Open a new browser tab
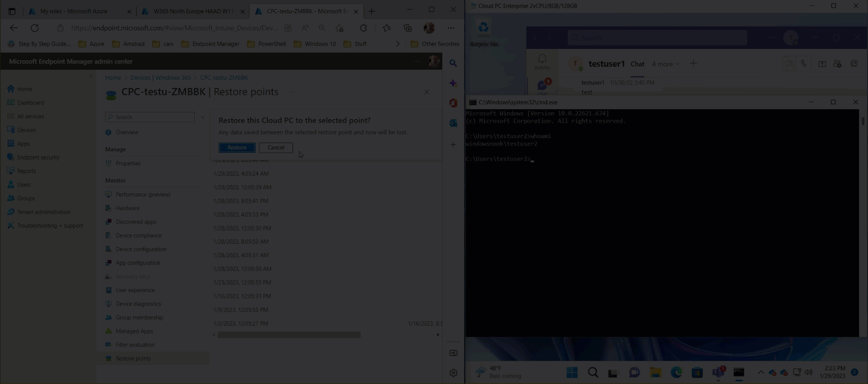The height and width of the screenshot is (384, 868). pos(372,11)
